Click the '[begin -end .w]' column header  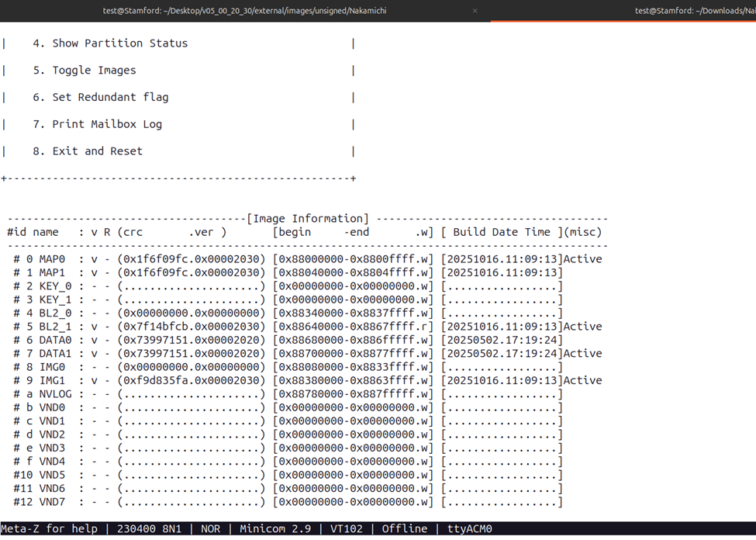tap(353, 232)
